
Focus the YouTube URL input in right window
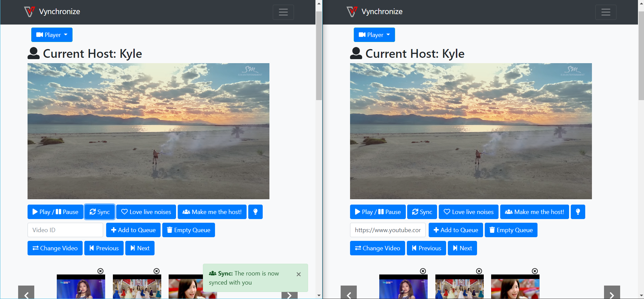click(x=388, y=230)
